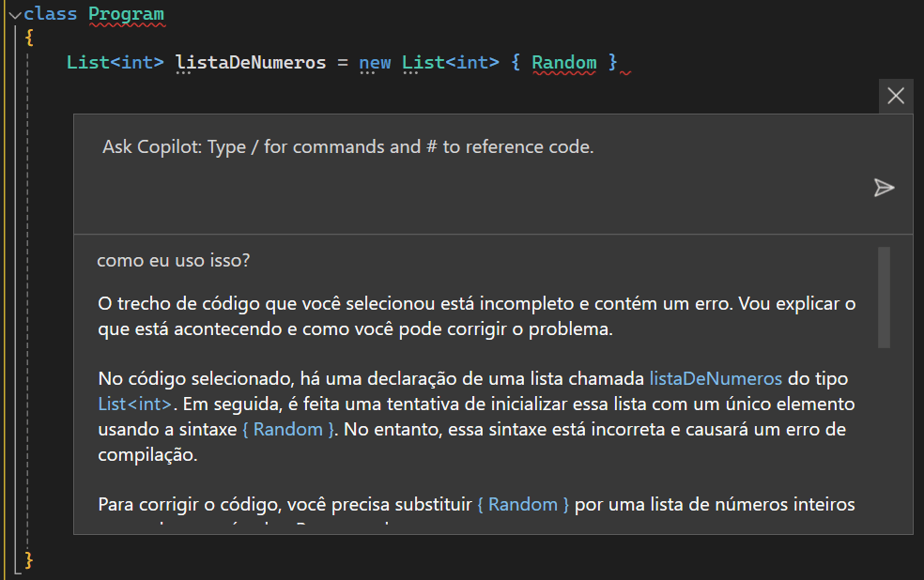Click the opening brace below class Program

point(29,38)
